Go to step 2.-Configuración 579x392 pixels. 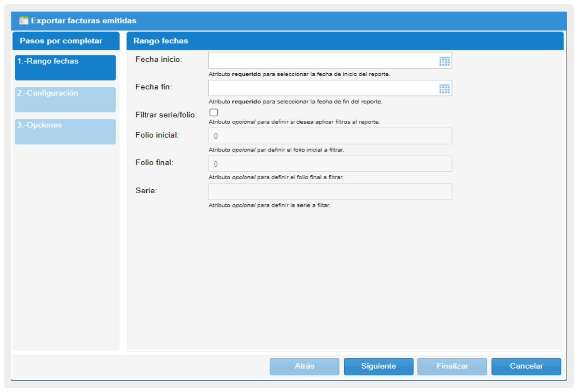point(65,99)
